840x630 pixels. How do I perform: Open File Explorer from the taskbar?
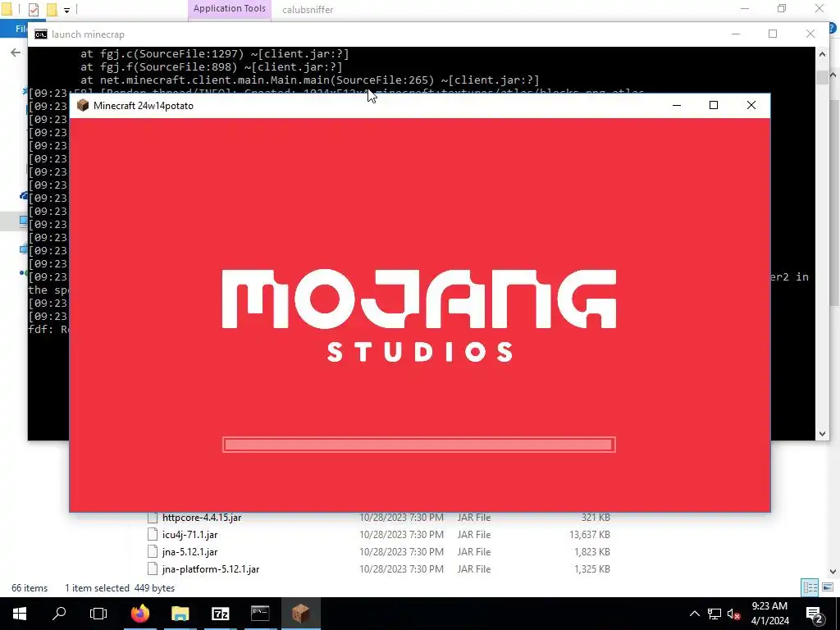click(x=180, y=614)
